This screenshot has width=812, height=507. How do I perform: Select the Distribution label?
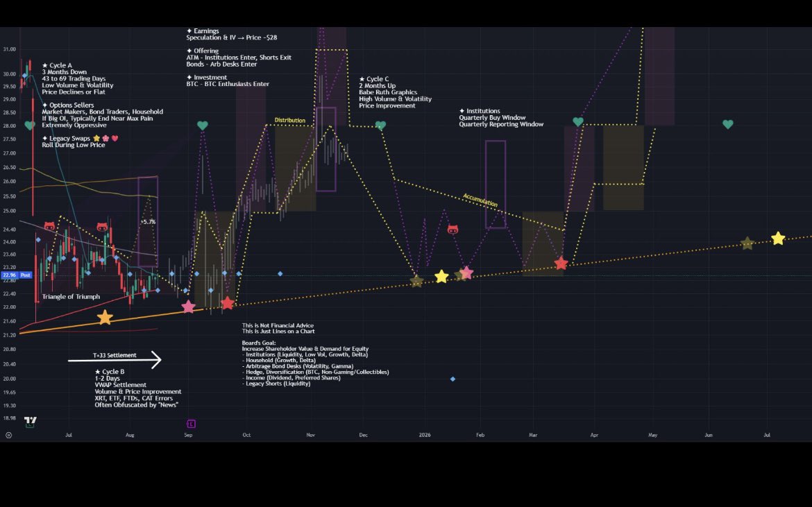point(289,120)
